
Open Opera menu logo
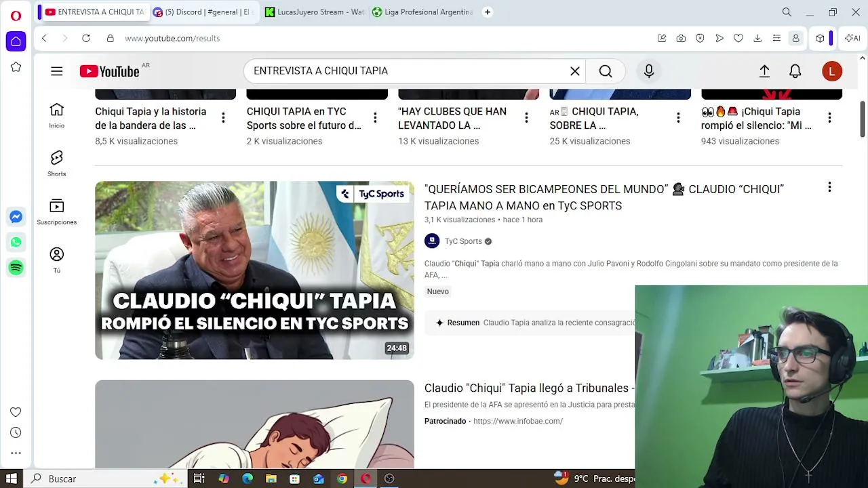click(16, 15)
